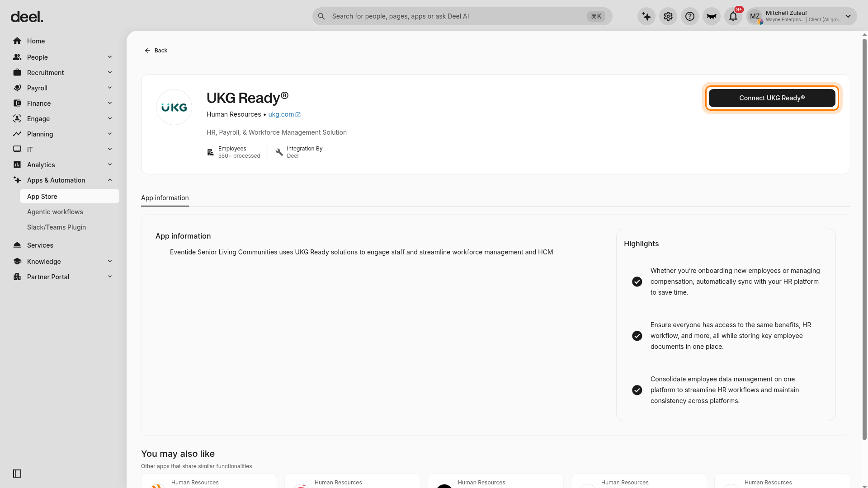Click the Employees processed icon
Screen dimensions: 868x488
click(x=210, y=152)
